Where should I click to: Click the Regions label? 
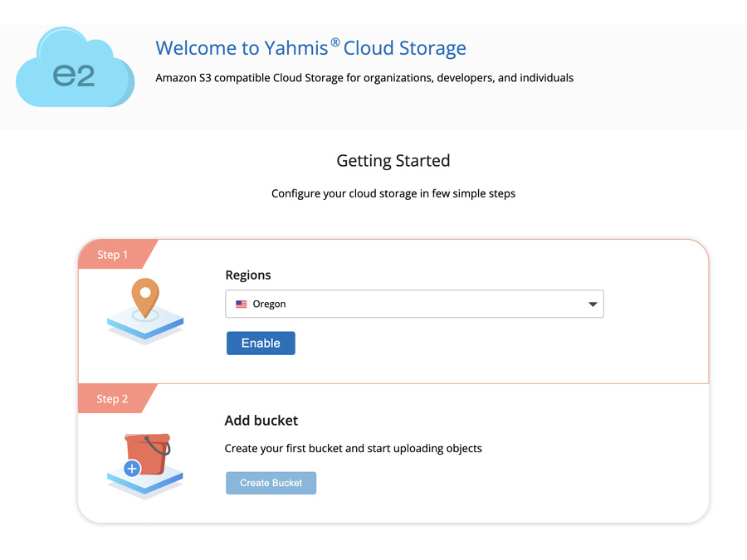tap(248, 275)
